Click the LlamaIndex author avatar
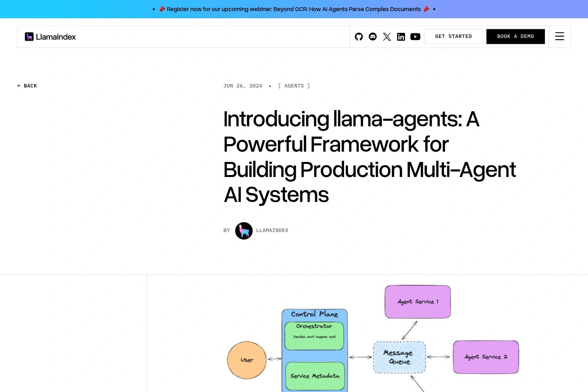Image resolution: width=588 pixels, height=392 pixels. point(244,231)
